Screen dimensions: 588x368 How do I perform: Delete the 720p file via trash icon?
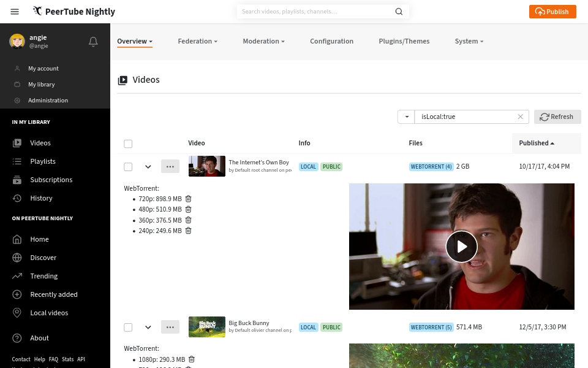tap(188, 199)
